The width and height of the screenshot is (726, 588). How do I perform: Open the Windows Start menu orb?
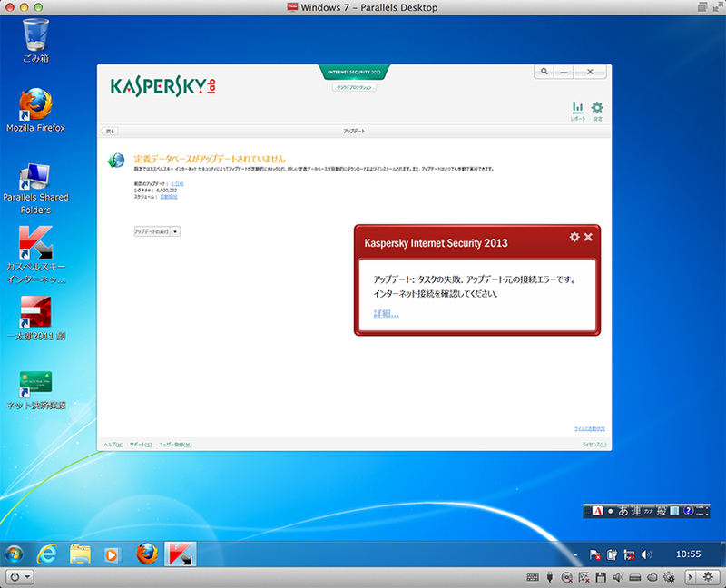coord(15,554)
